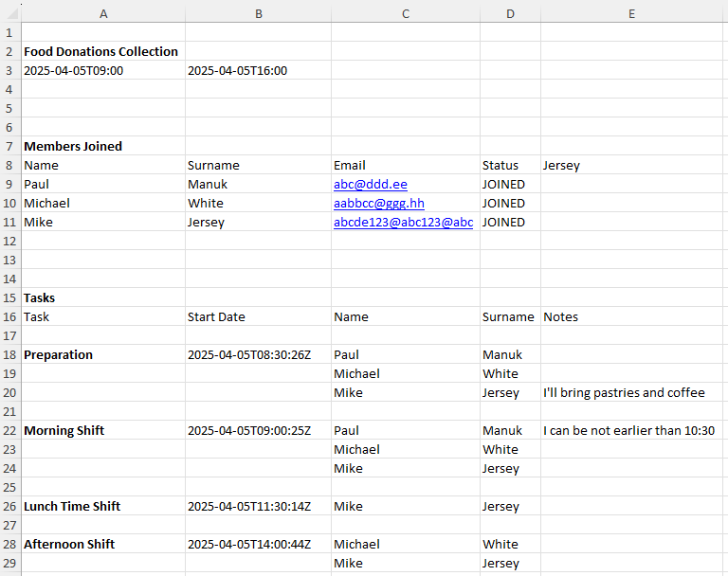Click the aabbcc@ggg.hh email hyperlink
Screen dimensions: 728x576
(378, 203)
